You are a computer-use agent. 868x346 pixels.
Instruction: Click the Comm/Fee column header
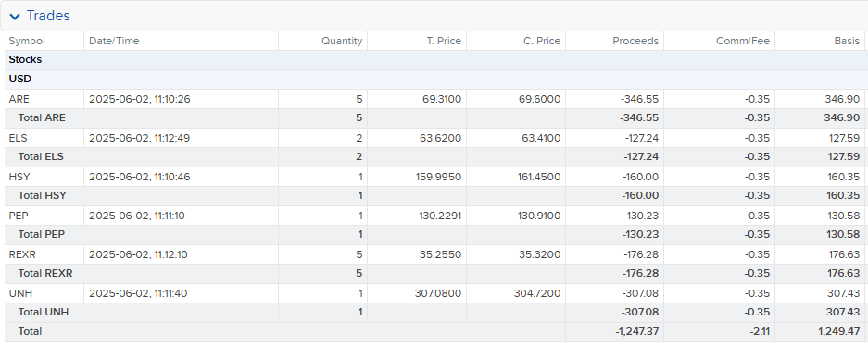pos(743,41)
